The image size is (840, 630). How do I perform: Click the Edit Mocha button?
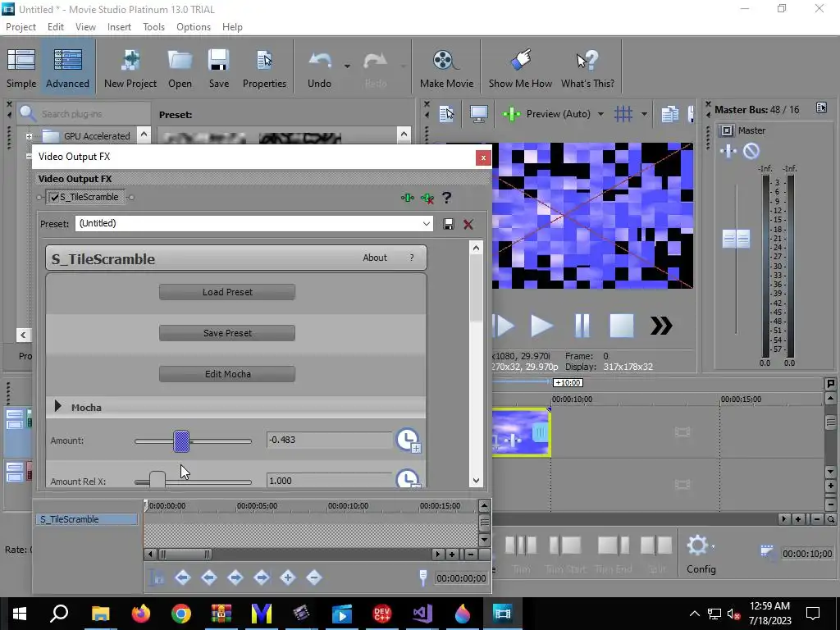(x=227, y=374)
